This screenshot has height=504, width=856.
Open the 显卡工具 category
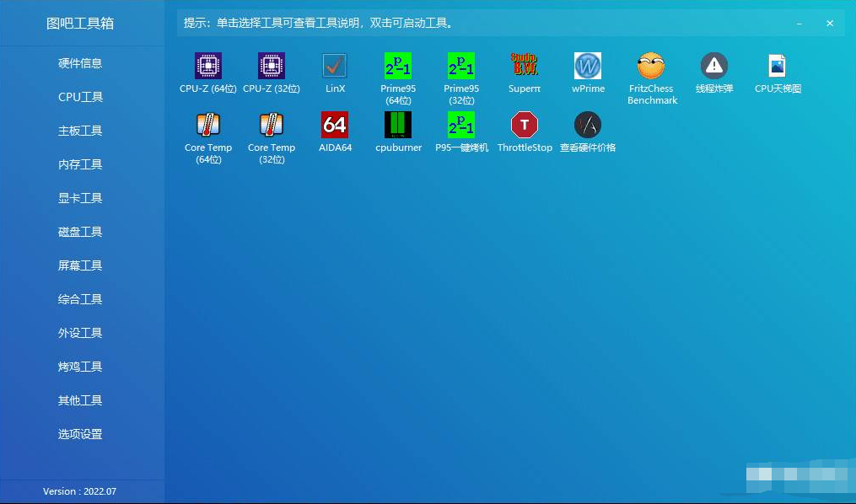click(80, 198)
